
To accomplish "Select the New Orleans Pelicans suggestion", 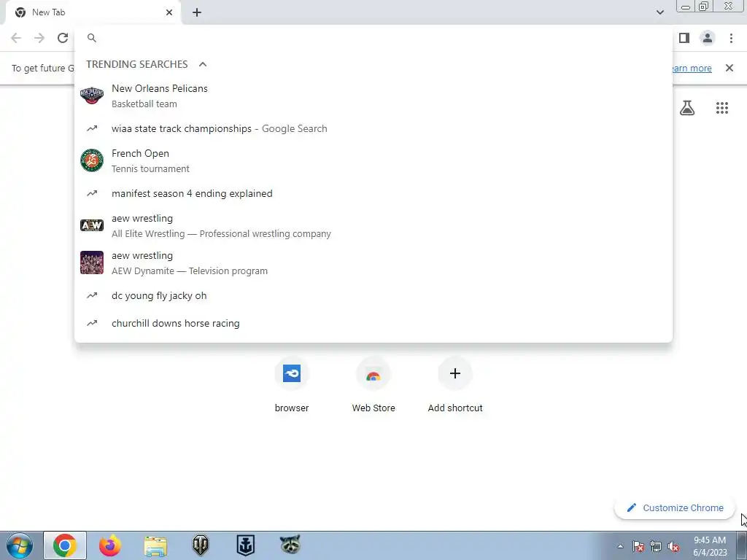I will (x=373, y=96).
